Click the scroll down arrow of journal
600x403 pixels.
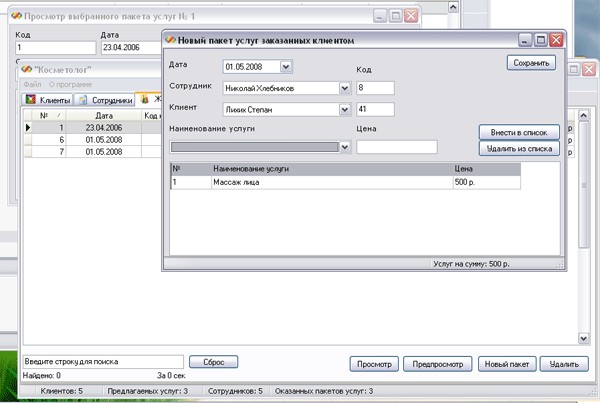pyautogui.click(x=584, y=338)
